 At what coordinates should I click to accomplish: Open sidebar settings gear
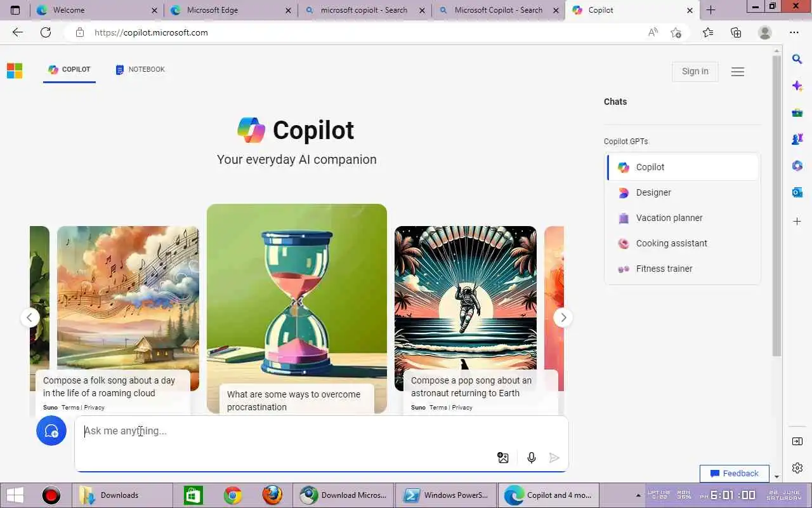click(x=797, y=468)
